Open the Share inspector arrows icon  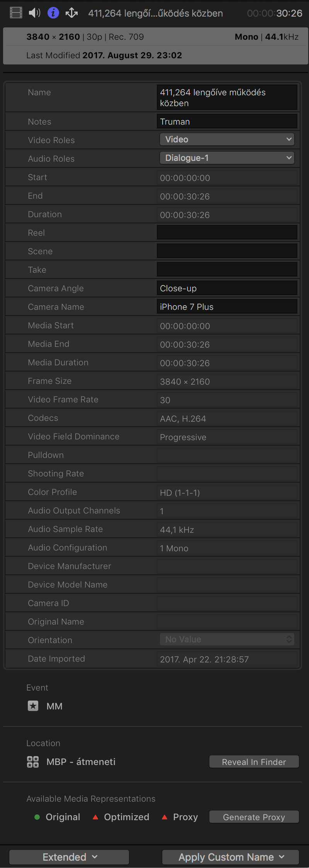[x=71, y=13]
